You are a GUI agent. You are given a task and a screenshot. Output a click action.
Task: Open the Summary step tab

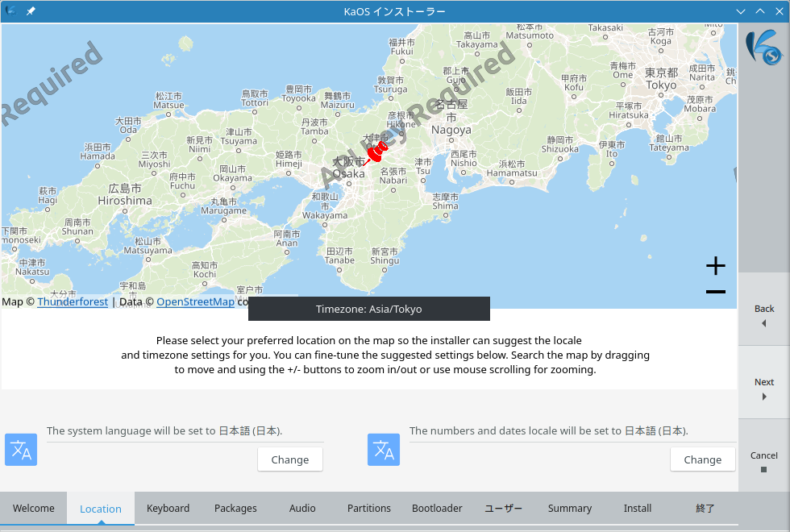(x=570, y=509)
